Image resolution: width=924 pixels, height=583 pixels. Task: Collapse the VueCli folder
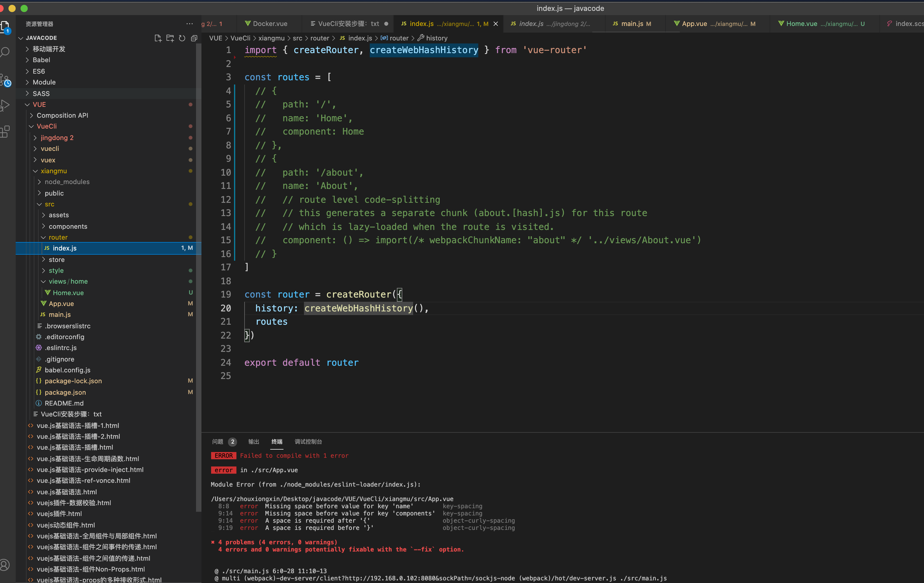[31, 126]
